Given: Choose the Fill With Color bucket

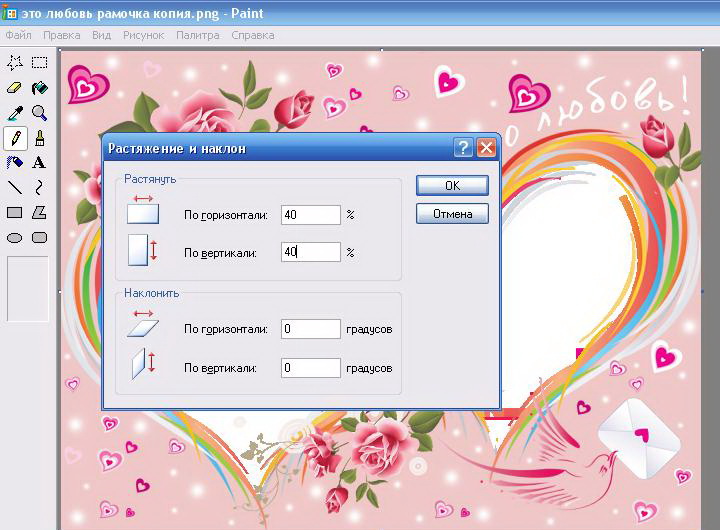Looking at the screenshot, I should (40, 88).
